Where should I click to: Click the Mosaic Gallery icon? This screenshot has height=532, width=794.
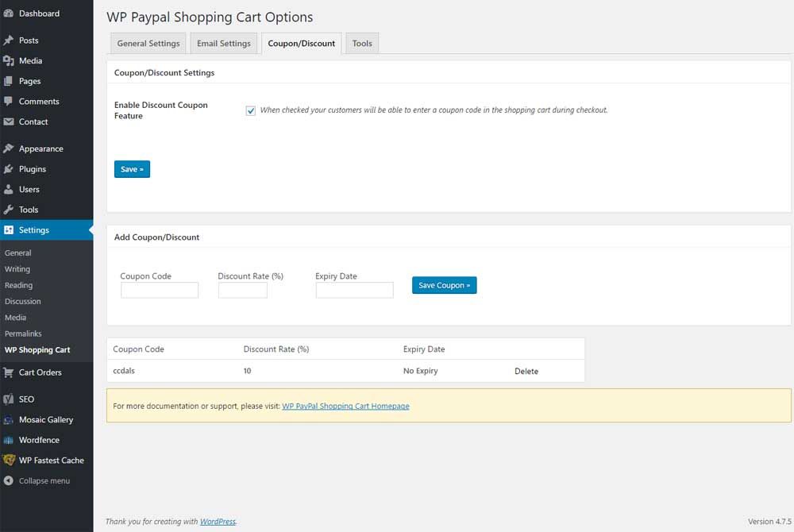[x=8, y=419]
